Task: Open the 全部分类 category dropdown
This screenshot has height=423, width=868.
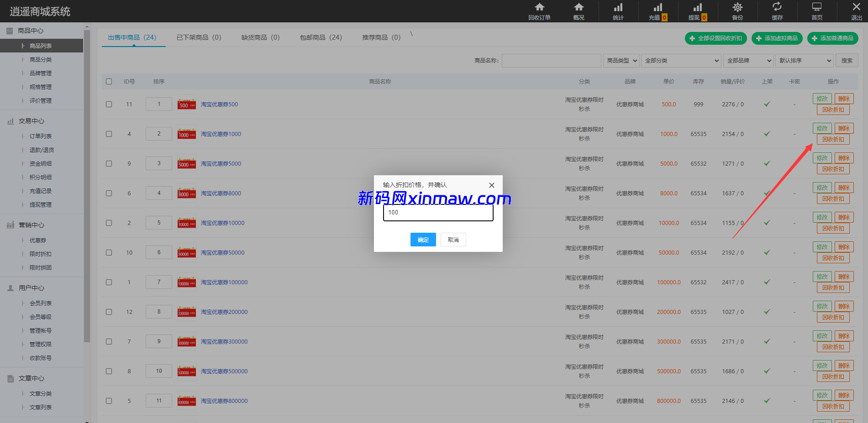Action: [x=681, y=61]
